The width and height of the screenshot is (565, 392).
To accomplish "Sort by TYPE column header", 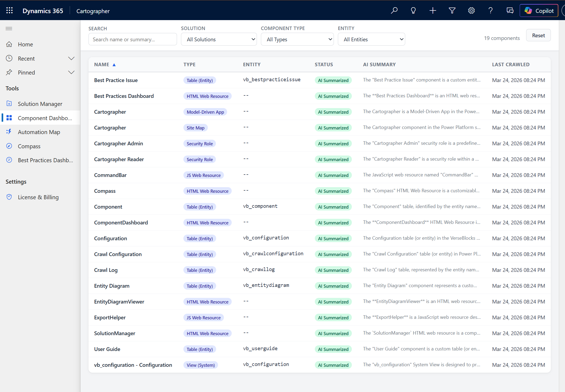I will (x=189, y=64).
